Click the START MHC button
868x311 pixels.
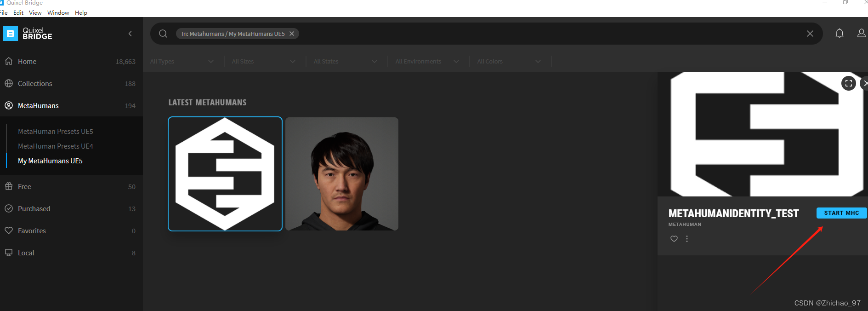click(x=841, y=213)
